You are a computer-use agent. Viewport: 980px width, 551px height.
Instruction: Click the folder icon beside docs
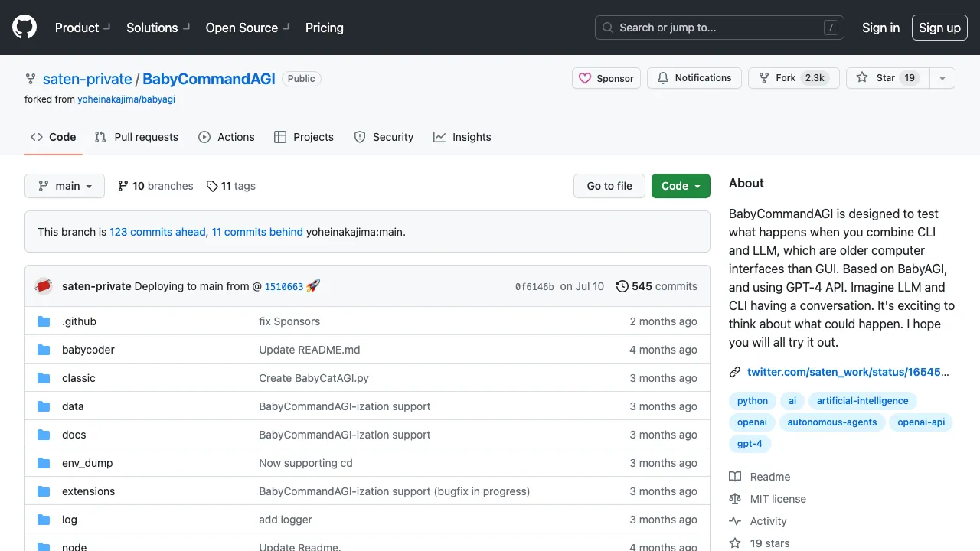pyautogui.click(x=44, y=435)
